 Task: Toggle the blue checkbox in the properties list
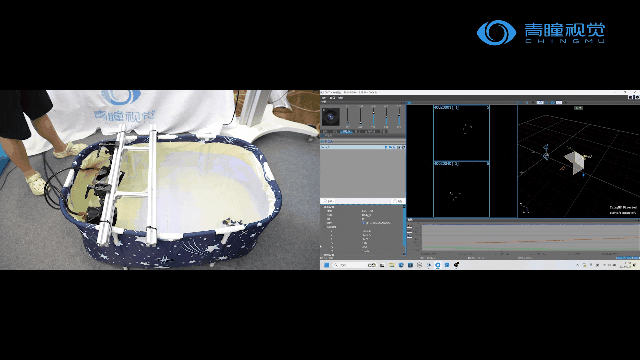point(363,223)
